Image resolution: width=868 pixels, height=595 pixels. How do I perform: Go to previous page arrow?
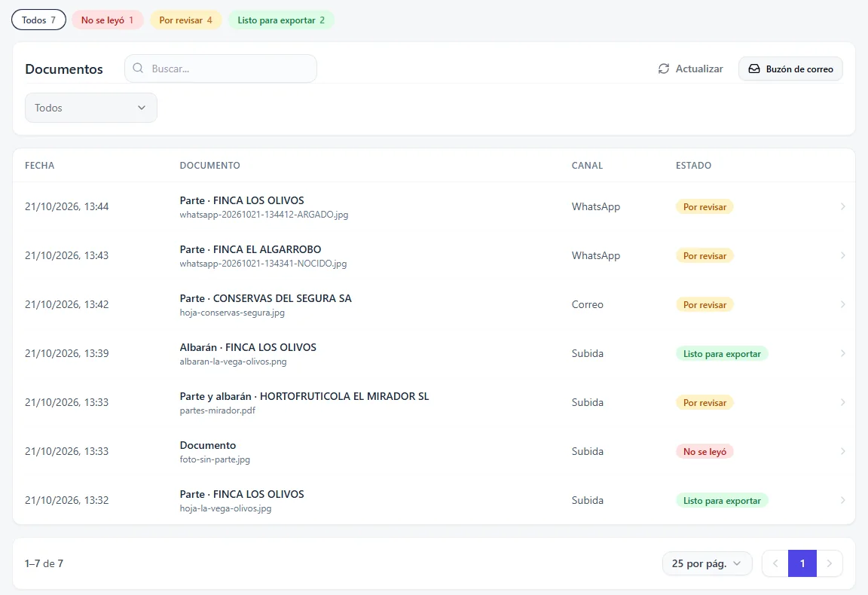click(x=775, y=563)
